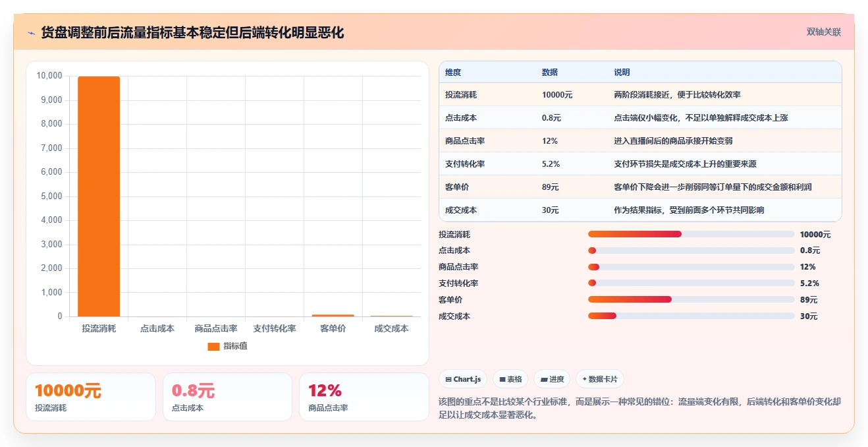Click the 表格 tag chip
868x447 pixels.
click(x=510, y=379)
